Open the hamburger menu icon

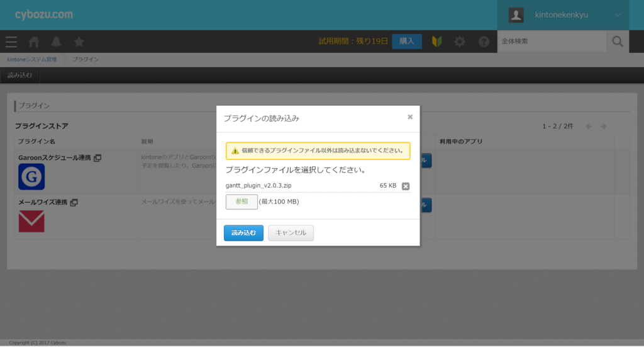[x=11, y=42]
